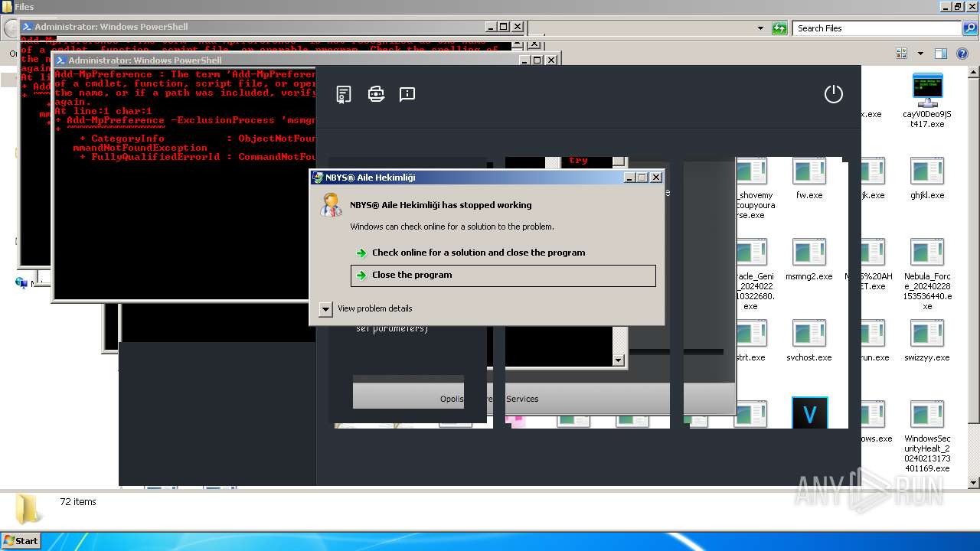The height and width of the screenshot is (551, 980).
Task: Click the printer-like icon in dark app toolbar
Action: (x=376, y=94)
